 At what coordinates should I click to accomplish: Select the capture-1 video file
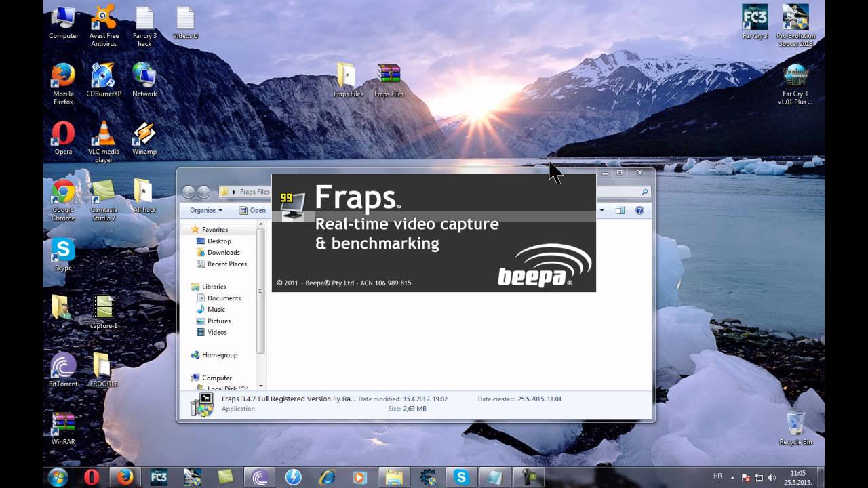pos(104,312)
